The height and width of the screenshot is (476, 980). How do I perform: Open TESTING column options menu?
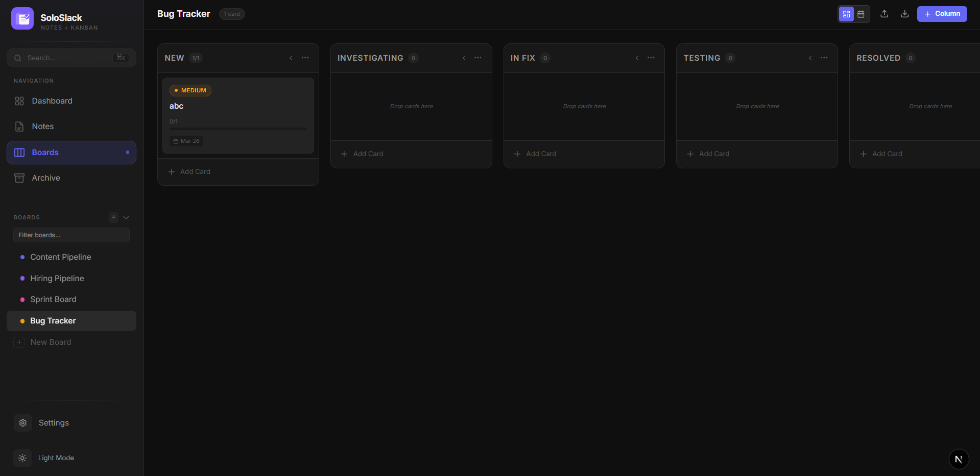(824, 58)
